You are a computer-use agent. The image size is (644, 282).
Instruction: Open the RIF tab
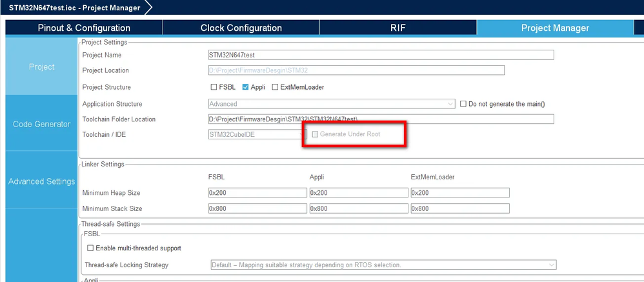pyautogui.click(x=398, y=28)
